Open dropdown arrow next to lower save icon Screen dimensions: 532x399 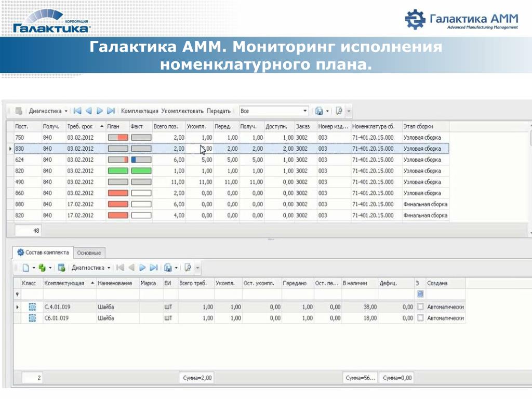(x=176, y=268)
